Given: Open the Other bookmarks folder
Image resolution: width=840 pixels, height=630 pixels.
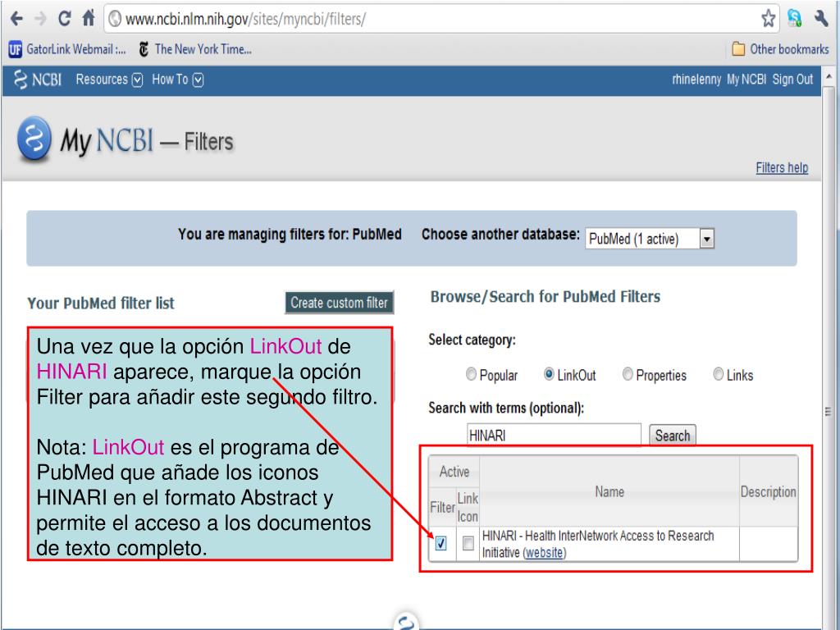Looking at the screenshot, I should [x=781, y=49].
